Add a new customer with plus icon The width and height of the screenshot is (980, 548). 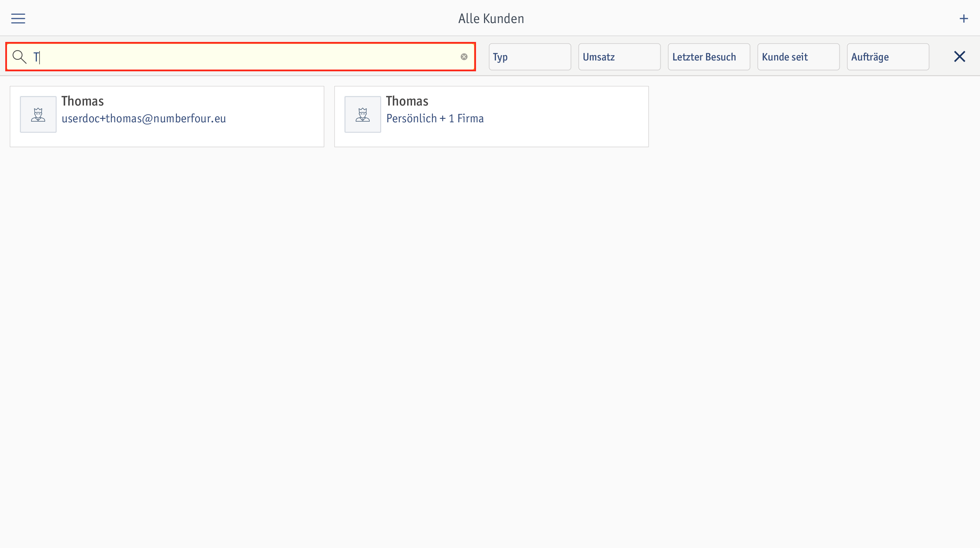click(x=964, y=19)
